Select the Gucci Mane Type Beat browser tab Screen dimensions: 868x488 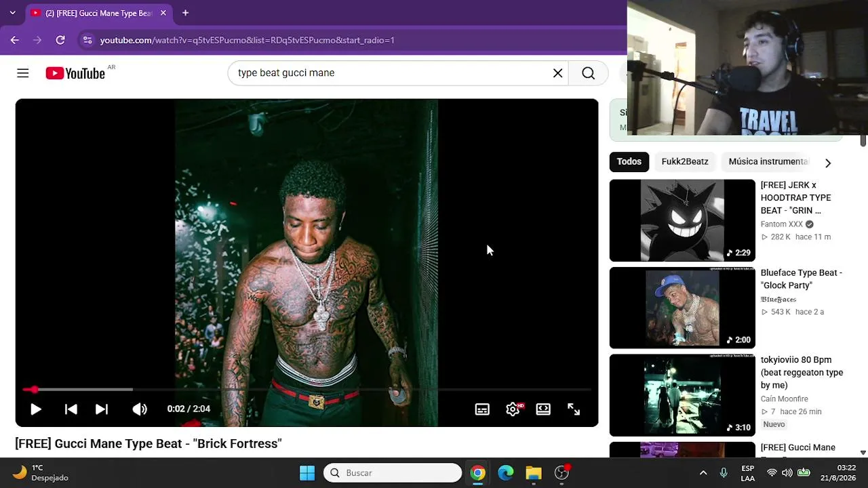click(x=99, y=13)
